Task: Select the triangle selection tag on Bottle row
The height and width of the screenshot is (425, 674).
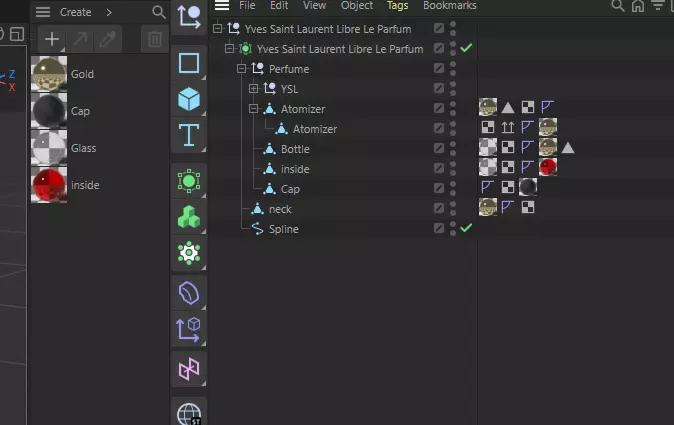Action: click(x=568, y=148)
